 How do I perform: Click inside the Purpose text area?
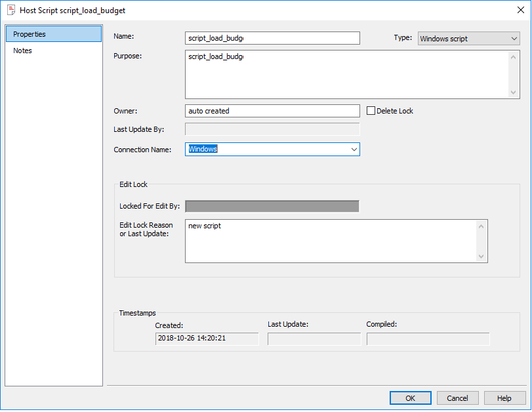(x=347, y=74)
